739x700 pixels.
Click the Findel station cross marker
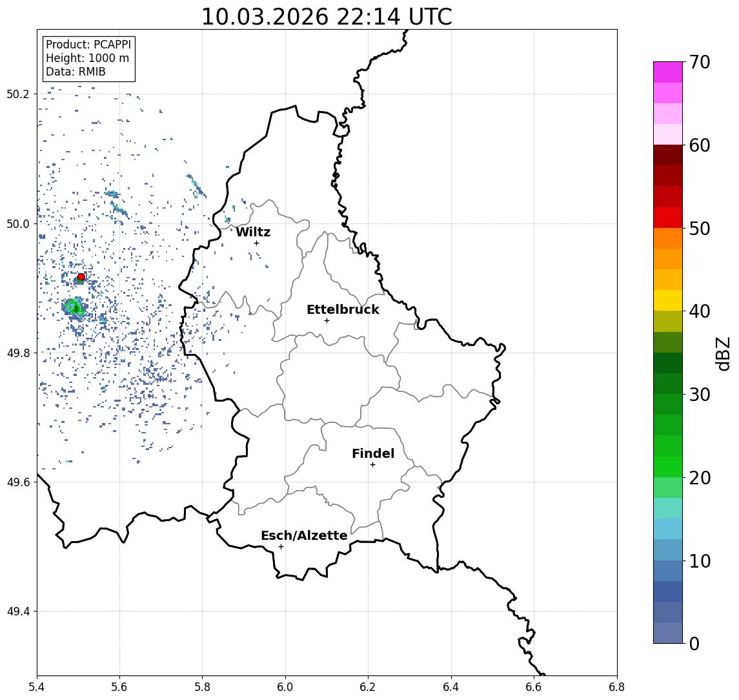click(372, 465)
